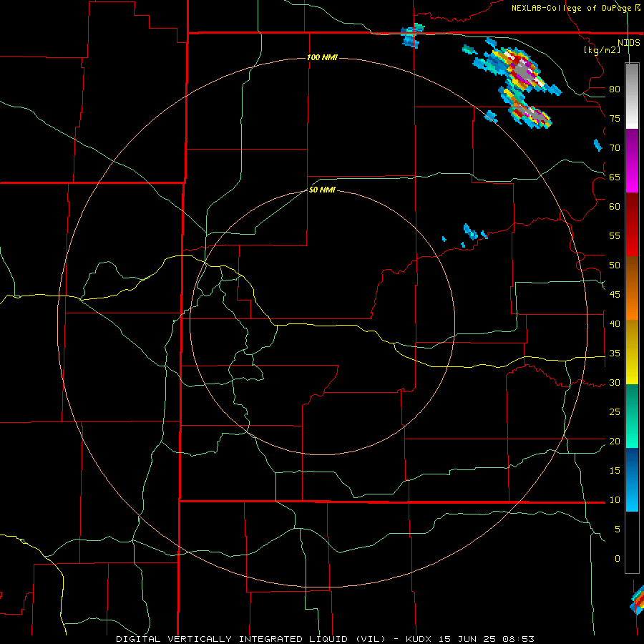Click the scale value 30
Image resolution: width=644 pixels, height=644 pixels.
click(615, 382)
